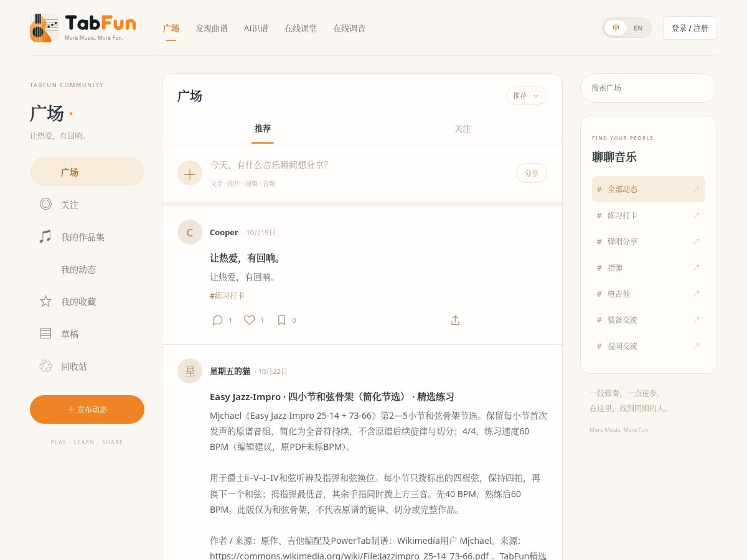Viewport: 747px width, 560px height.
Task: Open comments on Cooper's post
Action: click(x=222, y=320)
